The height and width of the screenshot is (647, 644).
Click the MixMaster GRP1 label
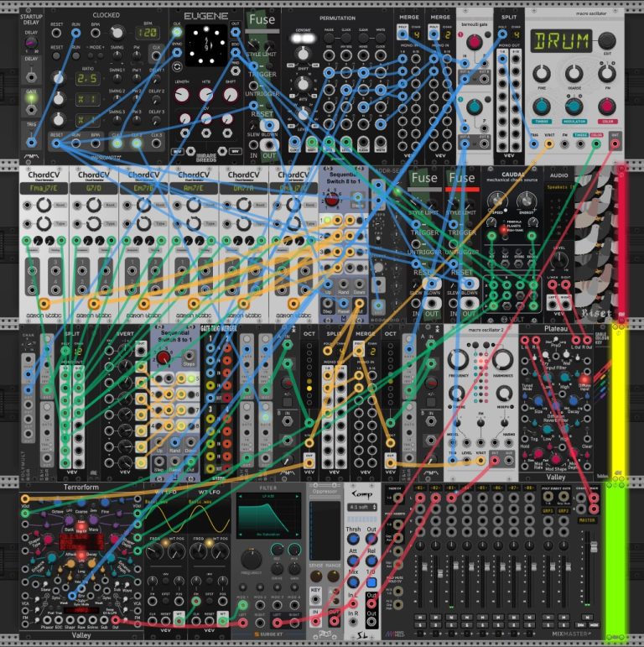pyautogui.click(x=548, y=511)
